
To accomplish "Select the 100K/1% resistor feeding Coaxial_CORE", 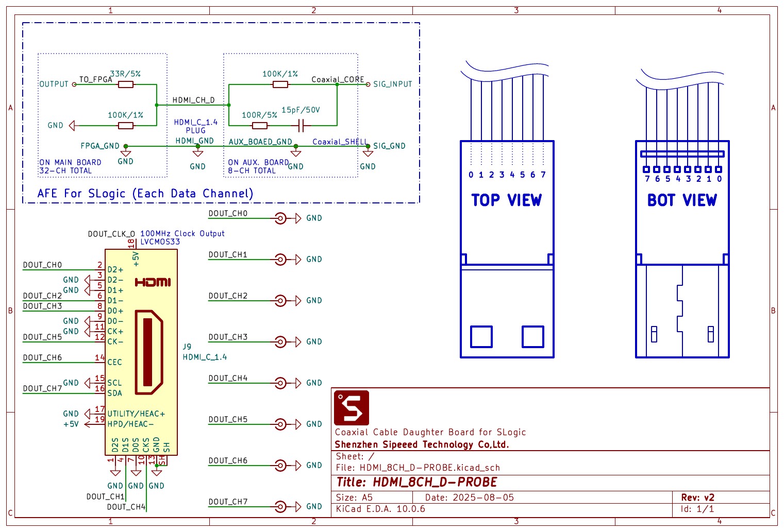I will (x=280, y=84).
